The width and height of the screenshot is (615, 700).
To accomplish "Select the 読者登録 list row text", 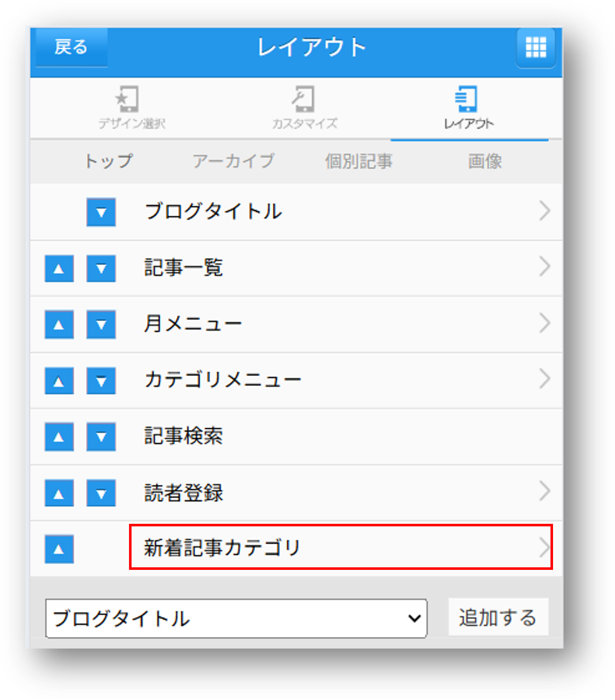I will (x=183, y=493).
